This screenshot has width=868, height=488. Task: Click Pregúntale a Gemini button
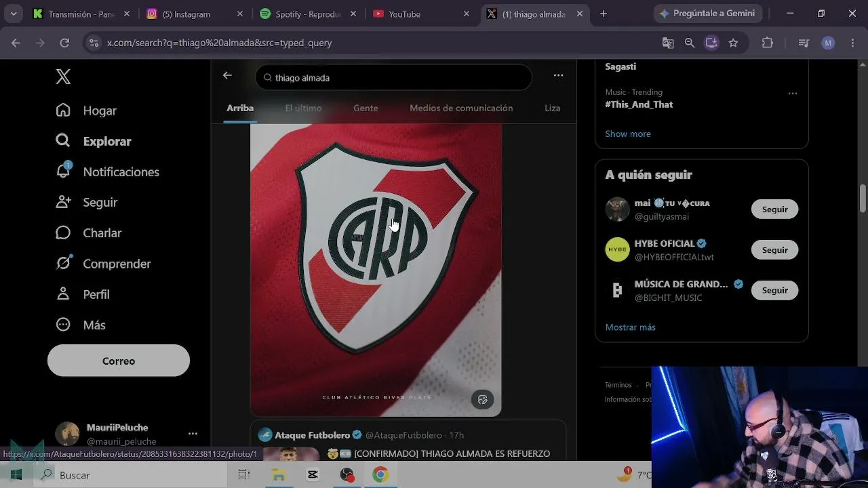click(x=708, y=14)
